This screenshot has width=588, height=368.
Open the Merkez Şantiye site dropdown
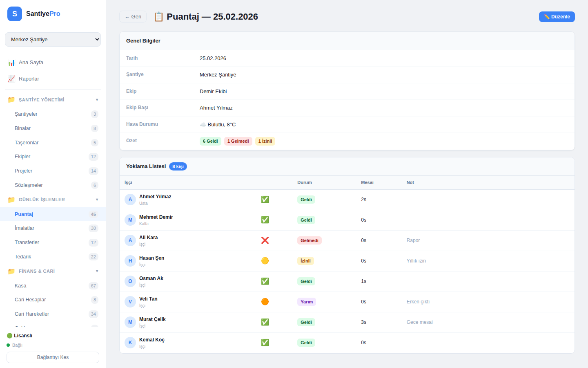tap(53, 40)
